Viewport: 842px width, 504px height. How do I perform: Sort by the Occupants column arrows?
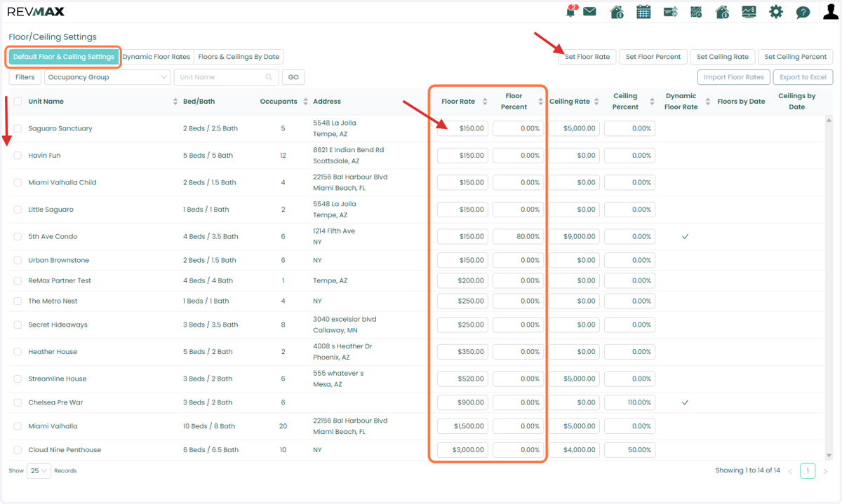[306, 102]
